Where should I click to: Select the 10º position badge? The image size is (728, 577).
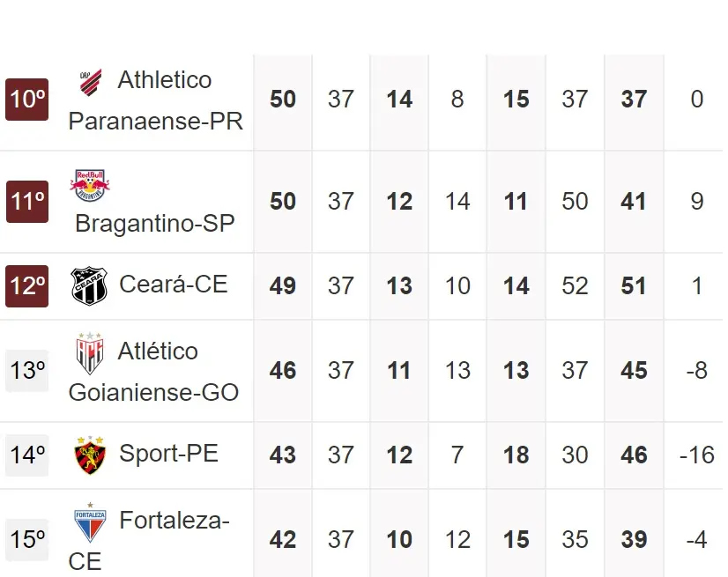point(27,100)
